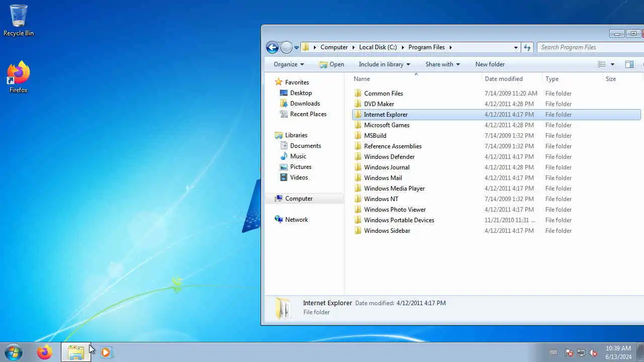Click the Windows Sidebar folder icon
Image resolution: width=644 pixels, height=362 pixels.
click(358, 231)
